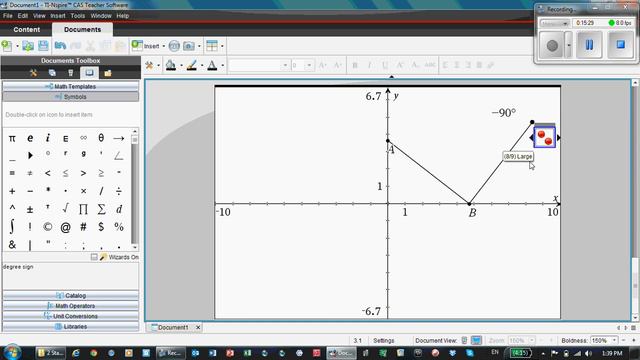Insert the angle symbol
This screenshot has height=360, width=640.
(x=119, y=156)
